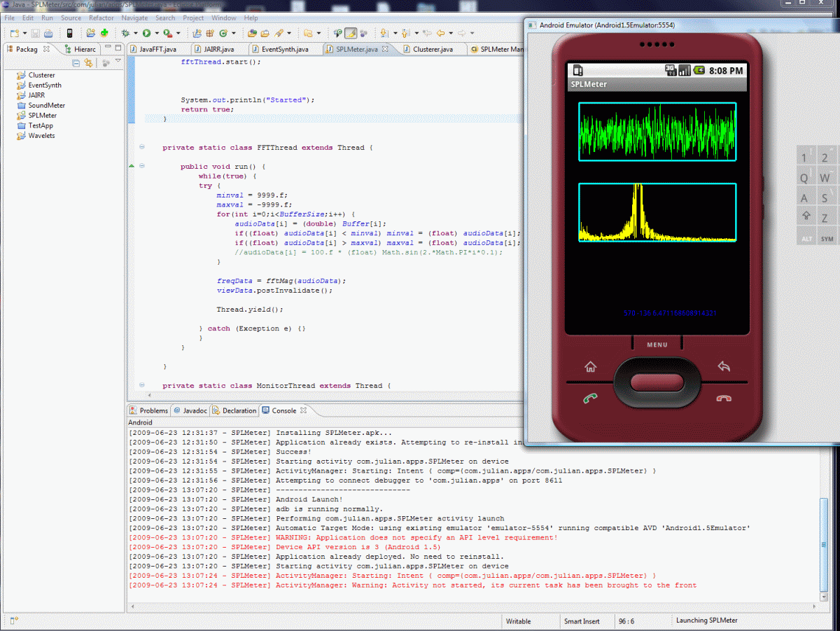Viewport: 840px width, 631px height.
Task: Collapse the FFTThread class code fold
Action: pyautogui.click(x=142, y=147)
